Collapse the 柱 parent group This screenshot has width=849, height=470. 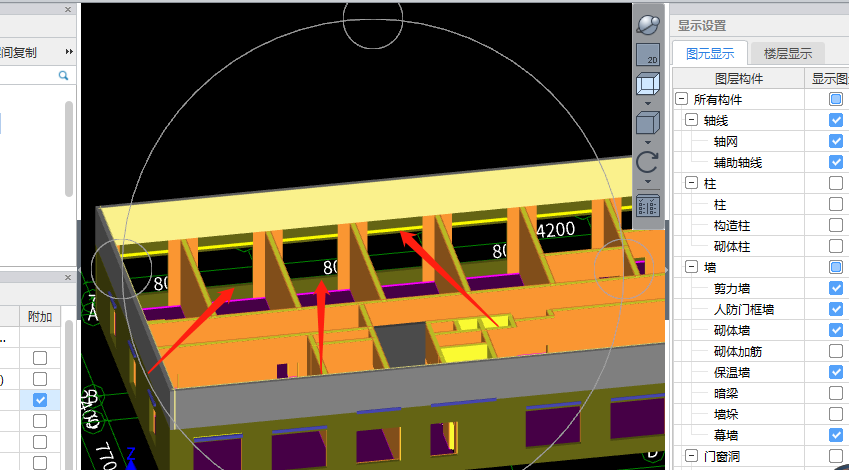click(691, 183)
